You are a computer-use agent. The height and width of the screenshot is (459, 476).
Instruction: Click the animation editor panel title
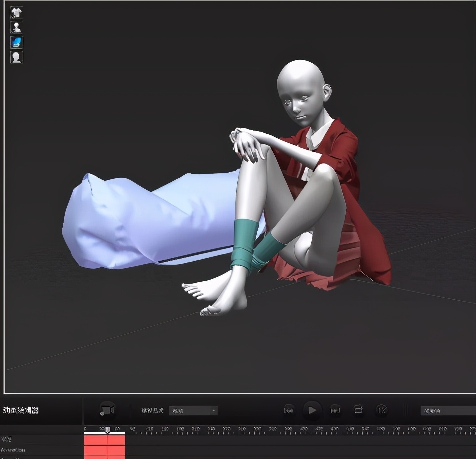(x=20, y=410)
